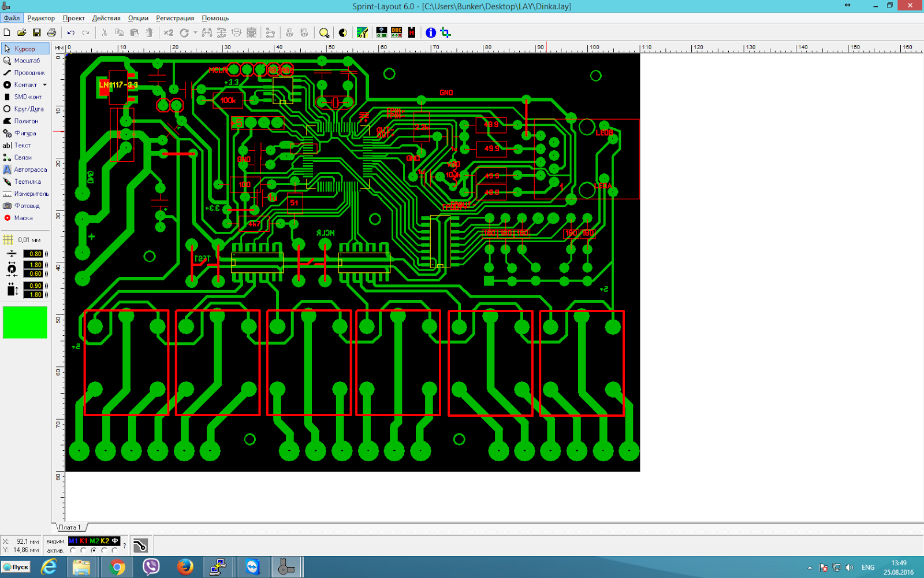The height and width of the screenshot is (578, 924).
Task: Select the Курсор tool
Action: [x=25, y=49]
